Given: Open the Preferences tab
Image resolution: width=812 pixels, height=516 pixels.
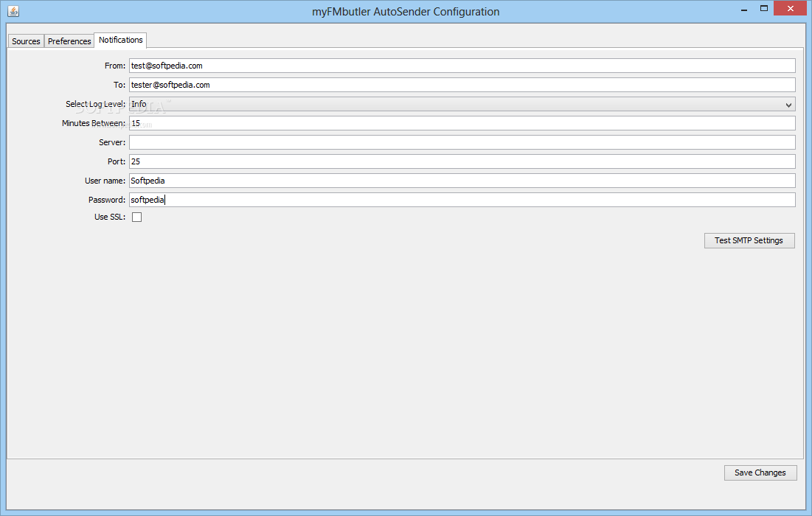Looking at the screenshot, I should (69, 41).
